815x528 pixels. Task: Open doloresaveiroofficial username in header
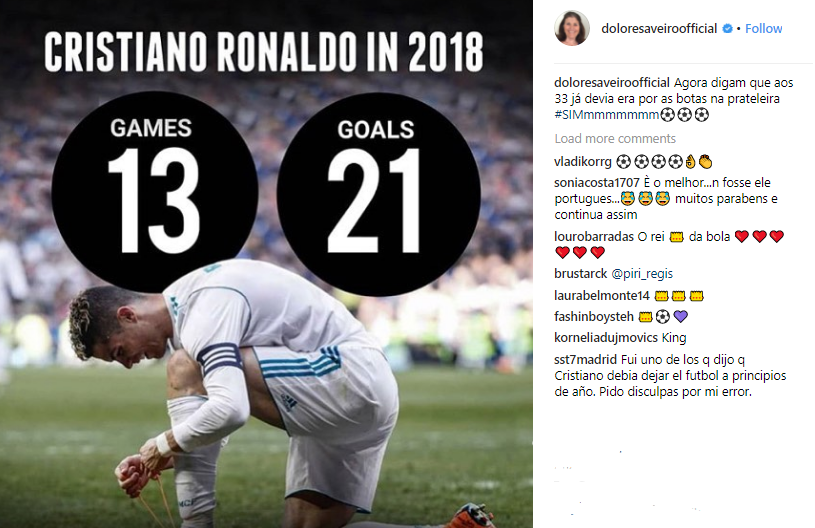pyautogui.click(x=659, y=29)
